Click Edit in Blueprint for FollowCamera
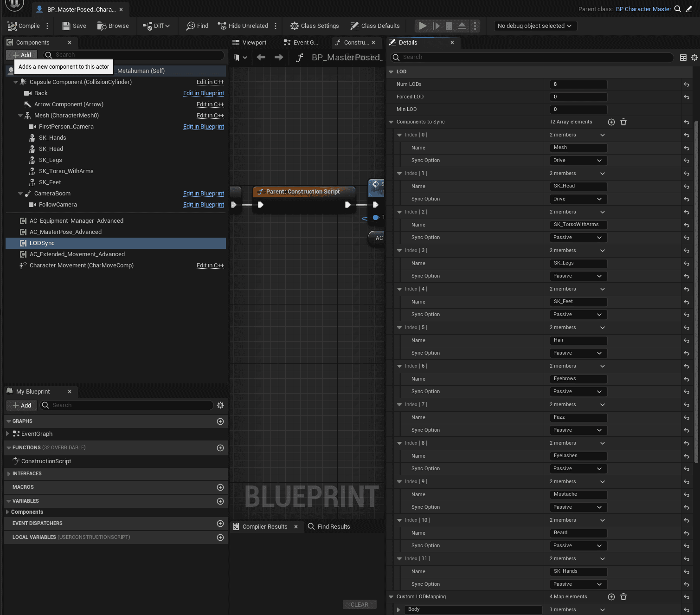The image size is (700, 615). coord(204,205)
